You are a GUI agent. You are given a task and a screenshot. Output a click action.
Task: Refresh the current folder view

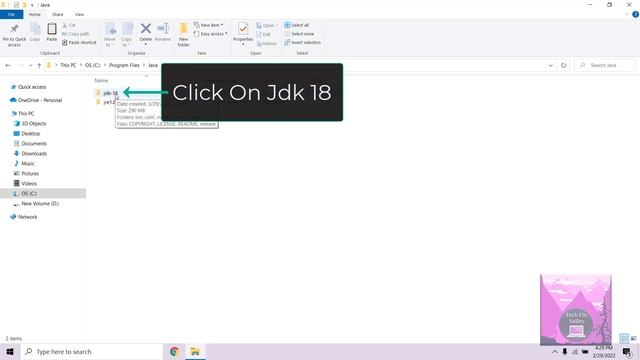click(564, 65)
